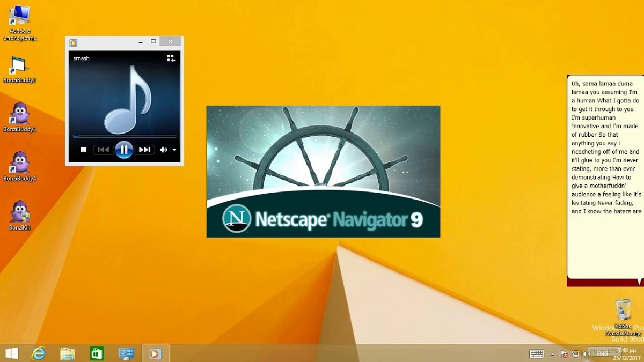Click the Media Player title bar icon

[74, 42]
